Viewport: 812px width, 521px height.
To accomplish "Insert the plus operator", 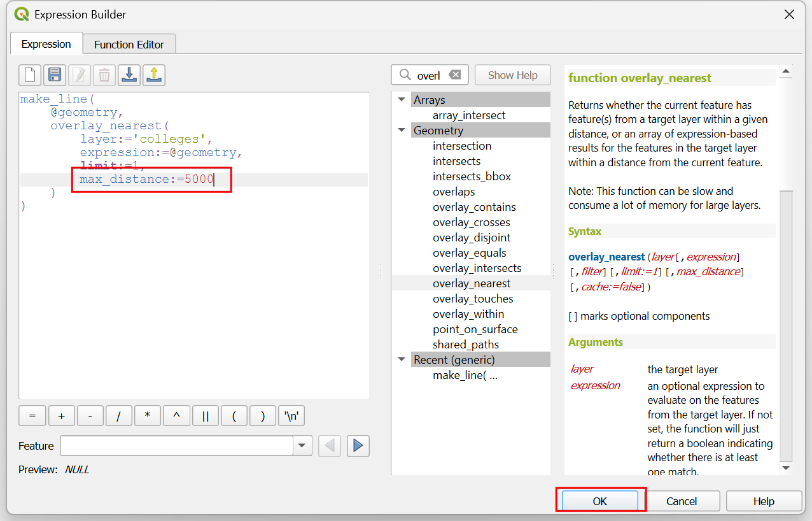I will [x=61, y=416].
